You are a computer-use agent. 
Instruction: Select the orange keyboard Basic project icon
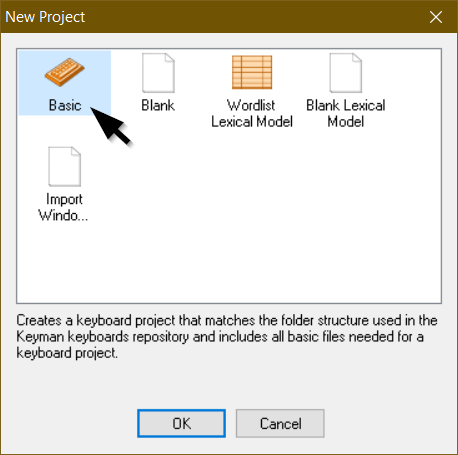(x=65, y=72)
